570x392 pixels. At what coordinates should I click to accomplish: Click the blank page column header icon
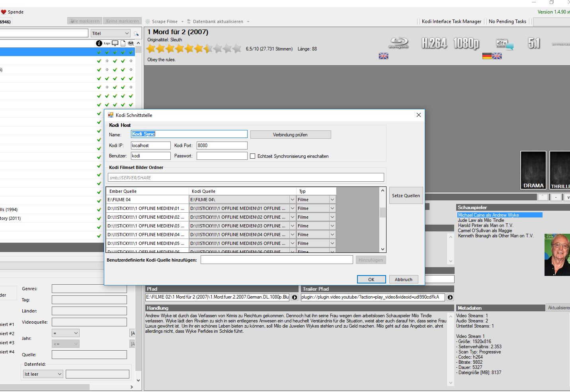[123, 43]
